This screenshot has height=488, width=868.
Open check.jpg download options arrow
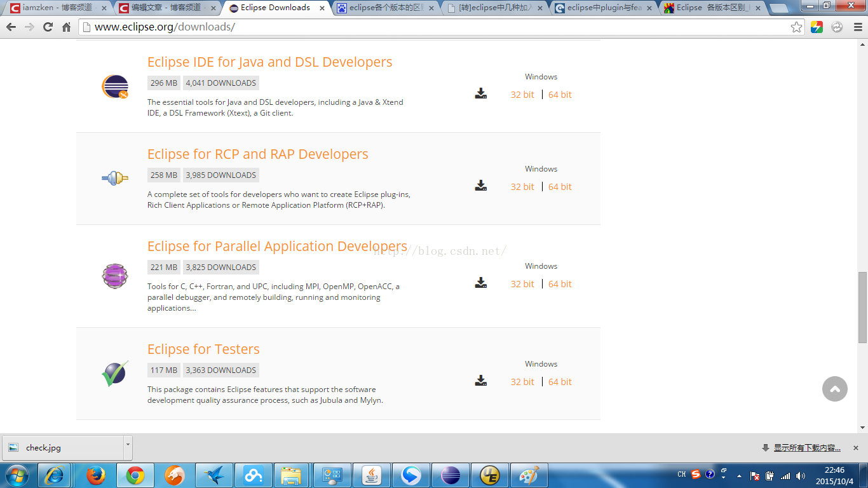click(x=128, y=447)
